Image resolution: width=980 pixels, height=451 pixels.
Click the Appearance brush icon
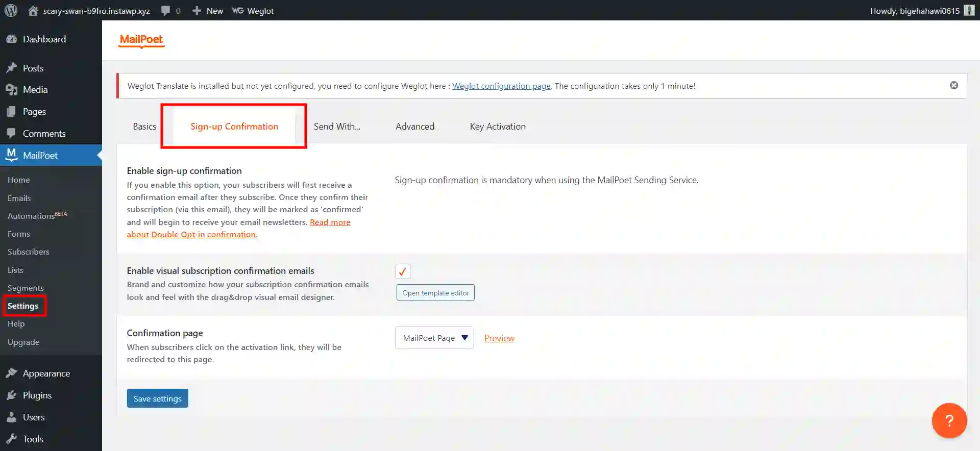11,373
